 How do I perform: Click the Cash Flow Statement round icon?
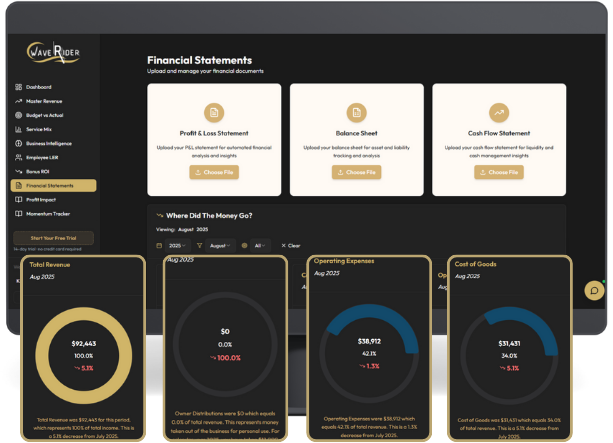[x=499, y=113]
